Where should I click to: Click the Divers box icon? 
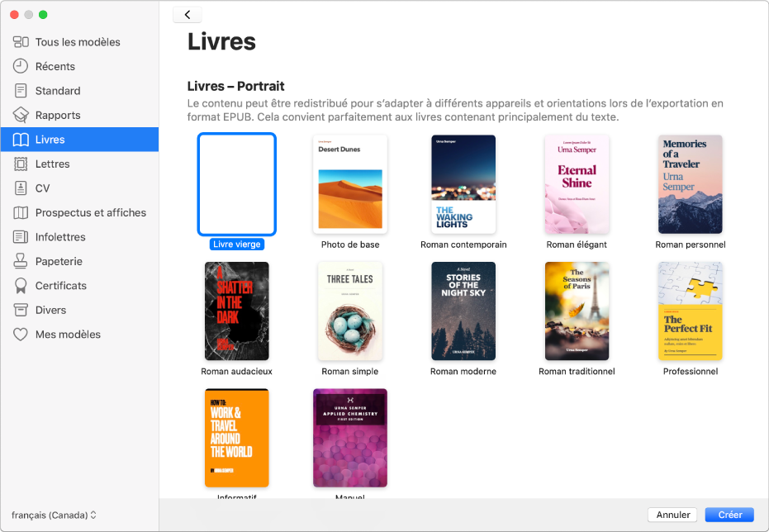tap(21, 310)
